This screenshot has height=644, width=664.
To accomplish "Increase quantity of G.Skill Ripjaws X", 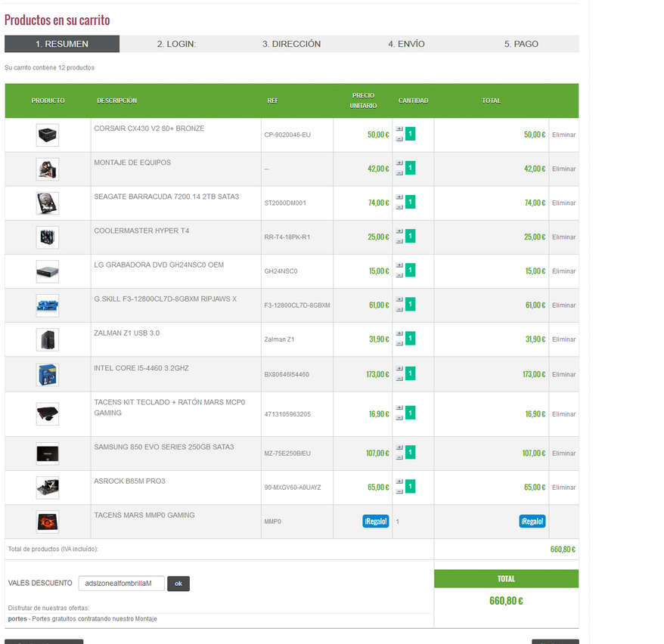I will point(399,299).
